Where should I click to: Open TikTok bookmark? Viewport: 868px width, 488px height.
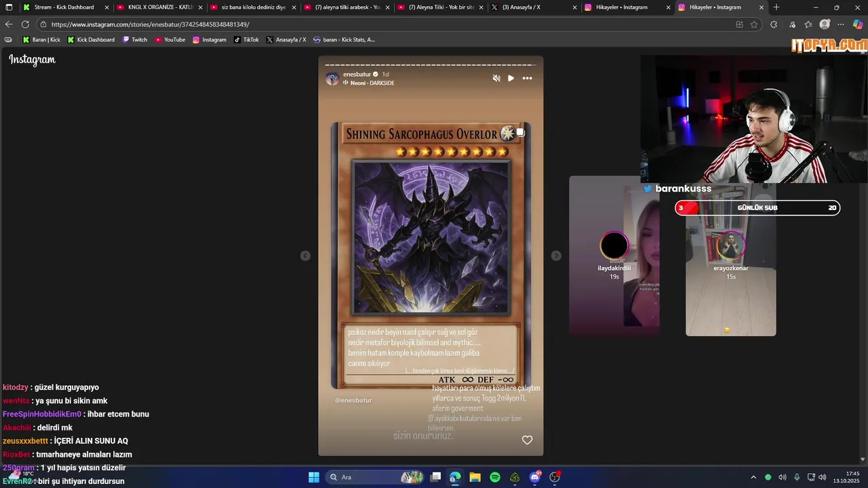click(x=247, y=40)
